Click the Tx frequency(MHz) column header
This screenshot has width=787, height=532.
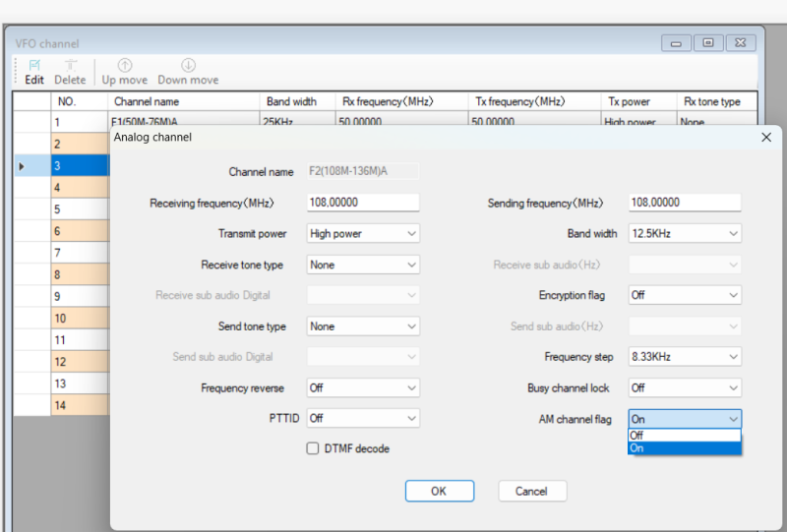[x=534, y=101]
